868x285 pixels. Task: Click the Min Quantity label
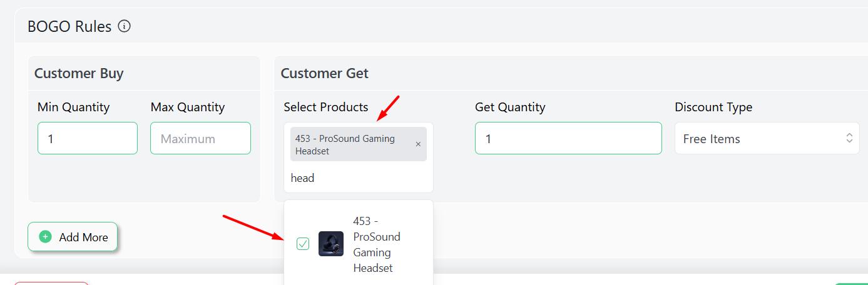coord(73,107)
